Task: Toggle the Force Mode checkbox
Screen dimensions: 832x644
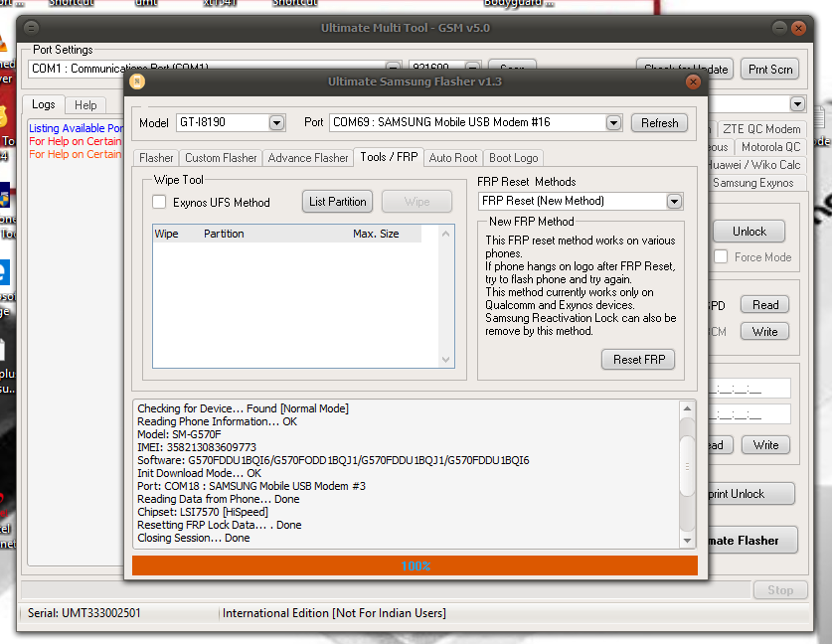Action: (x=721, y=256)
